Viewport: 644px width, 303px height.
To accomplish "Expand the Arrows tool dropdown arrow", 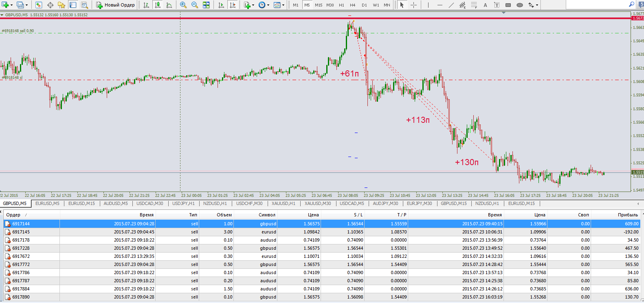I will (537, 5).
